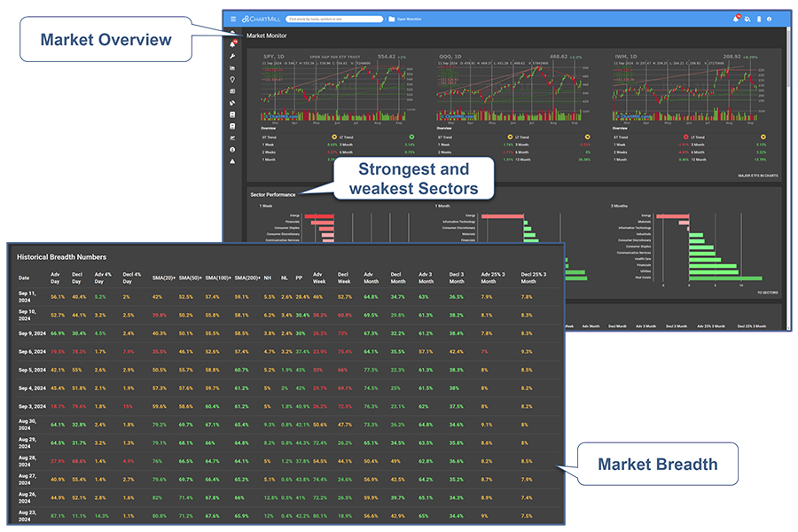Image resolution: width=798 pixels, height=532 pixels.
Task: Switch to the Market Monitor view
Action: click(x=266, y=34)
